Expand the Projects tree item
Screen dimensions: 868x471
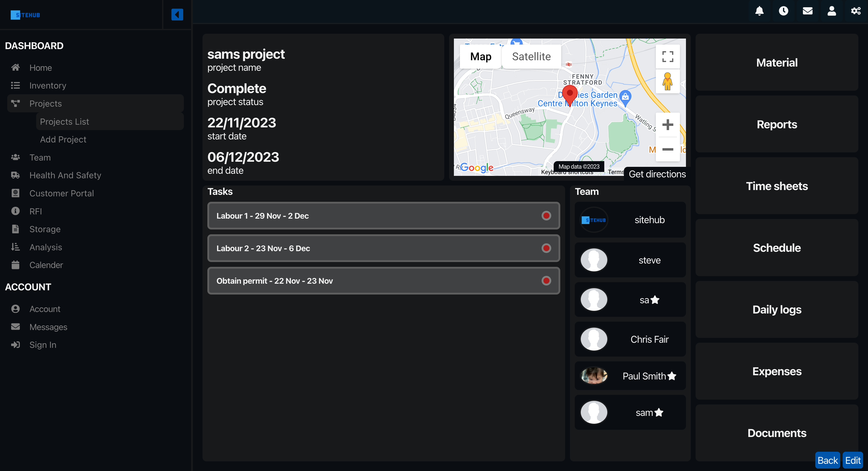tap(45, 103)
